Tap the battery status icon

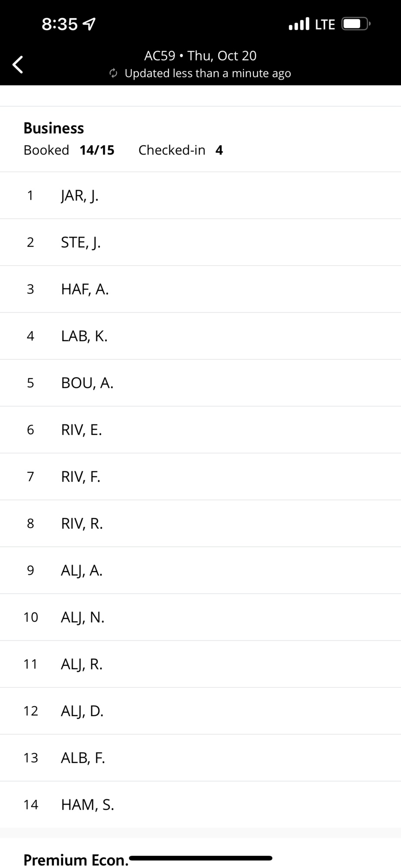[356, 24]
